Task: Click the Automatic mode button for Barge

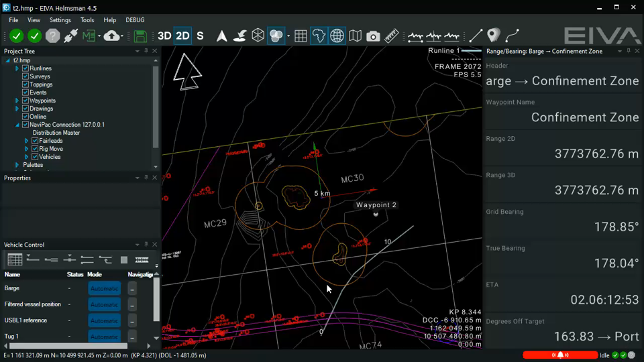Action: pos(104,288)
